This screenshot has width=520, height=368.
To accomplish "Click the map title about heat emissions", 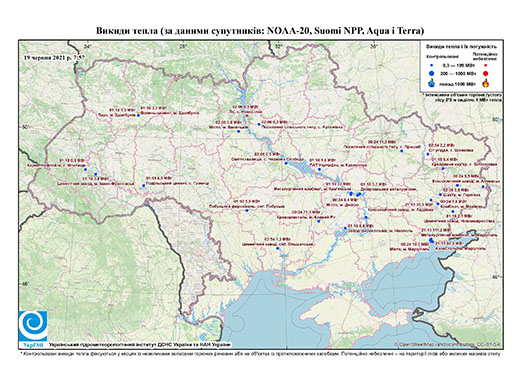I will pos(260,31).
